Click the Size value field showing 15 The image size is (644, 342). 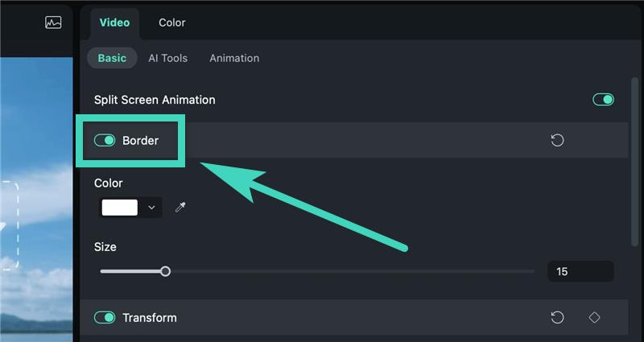pos(580,271)
